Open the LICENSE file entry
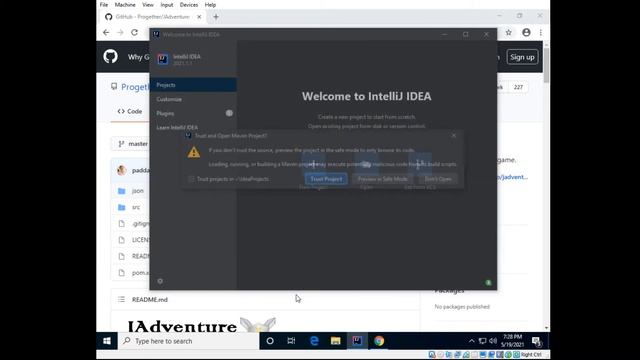 point(140,240)
